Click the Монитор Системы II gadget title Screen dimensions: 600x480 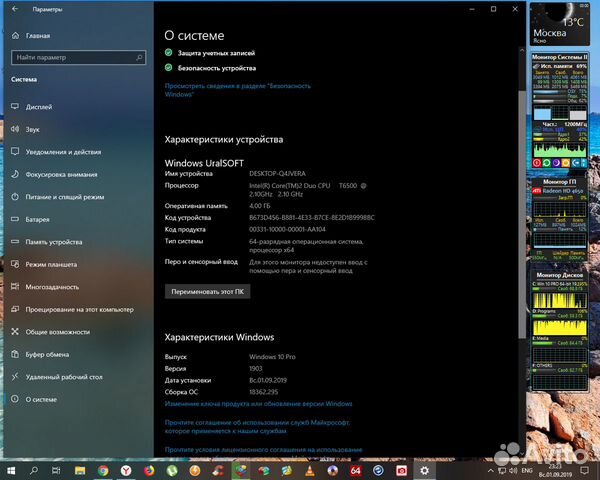coord(559,57)
